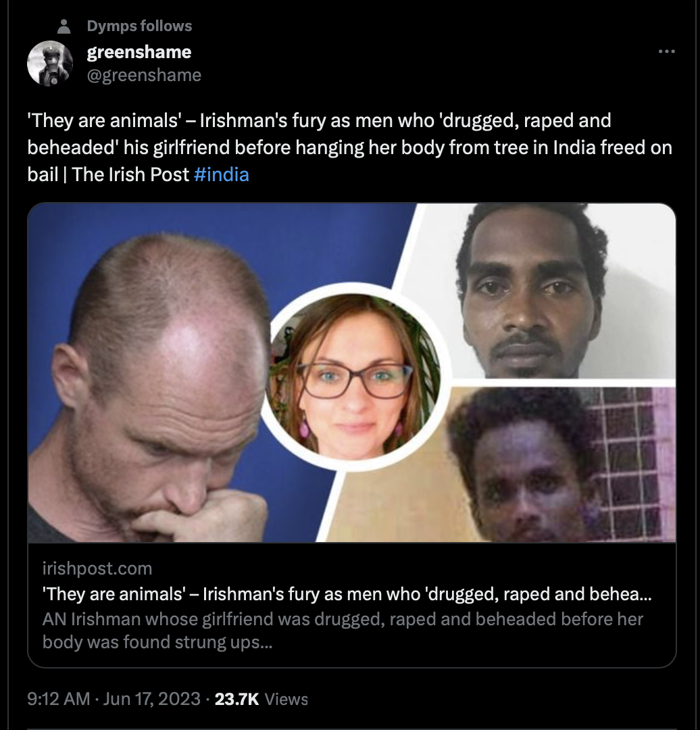The width and height of the screenshot is (700, 730).
Task: Open the 23.7K Views count
Action: pyautogui.click(x=261, y=699)
